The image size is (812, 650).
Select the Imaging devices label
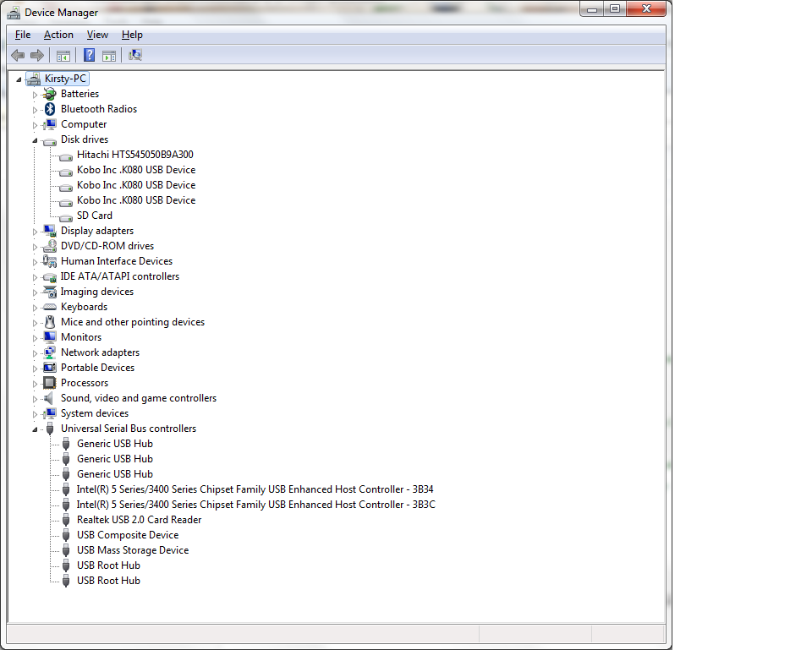(96, 292)
